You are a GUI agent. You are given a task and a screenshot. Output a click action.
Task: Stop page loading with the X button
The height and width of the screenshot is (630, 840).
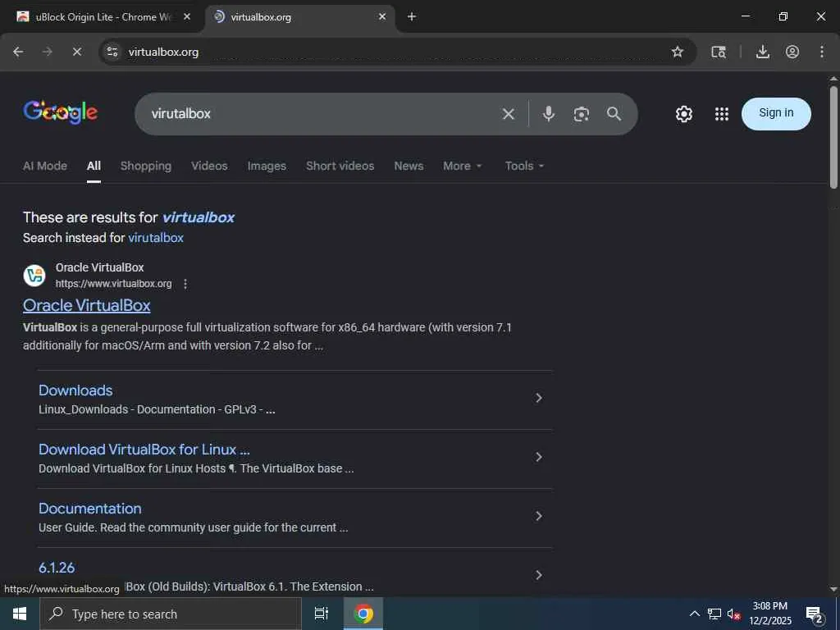[76, 52]
